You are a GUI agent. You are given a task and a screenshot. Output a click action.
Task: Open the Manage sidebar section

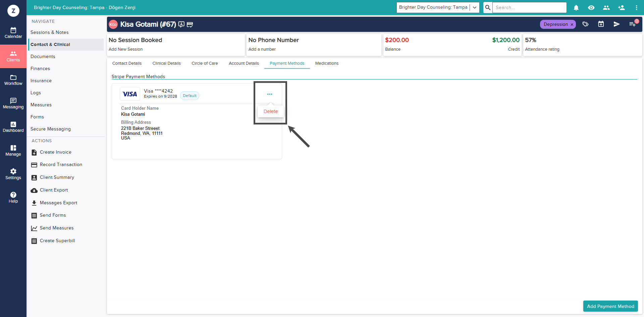13,151
